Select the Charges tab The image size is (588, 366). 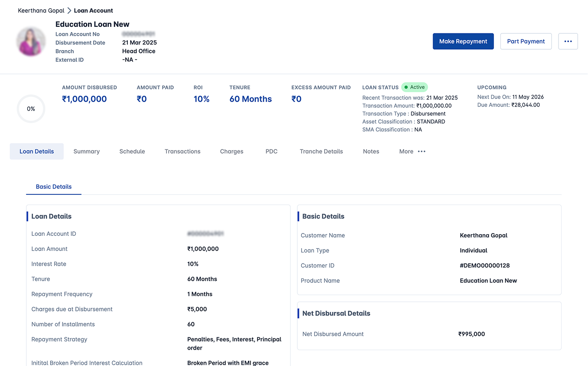pyautogui.click(x=231, y=151)
